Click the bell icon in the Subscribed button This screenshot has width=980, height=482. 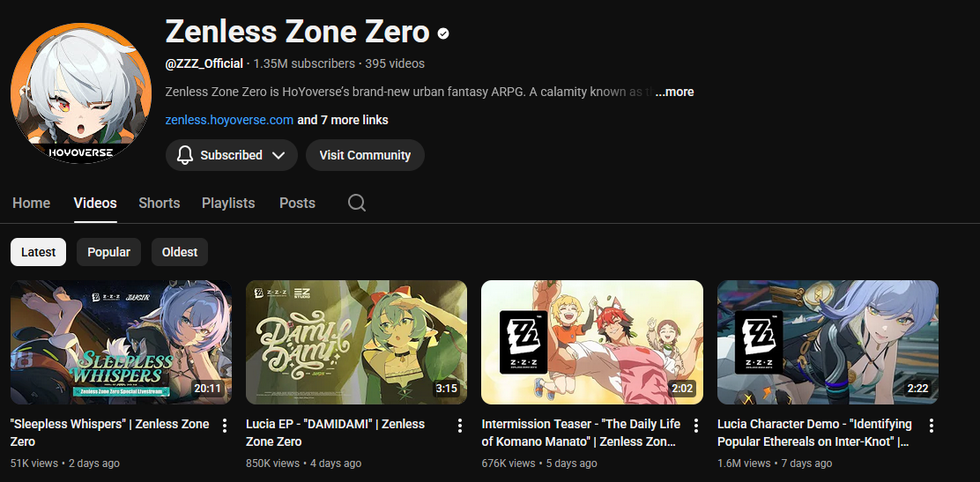click(185, 155)
